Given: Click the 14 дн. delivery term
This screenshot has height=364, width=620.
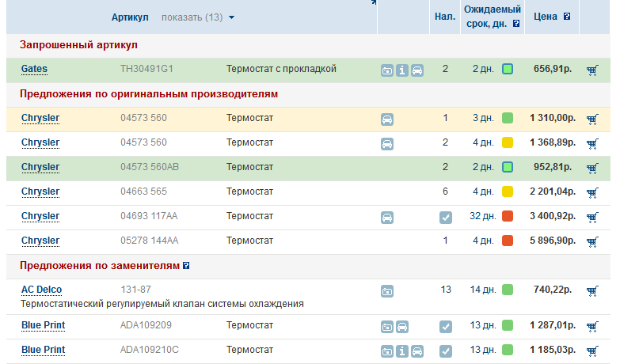Looking at the screenshot, I should coord(483,290).
